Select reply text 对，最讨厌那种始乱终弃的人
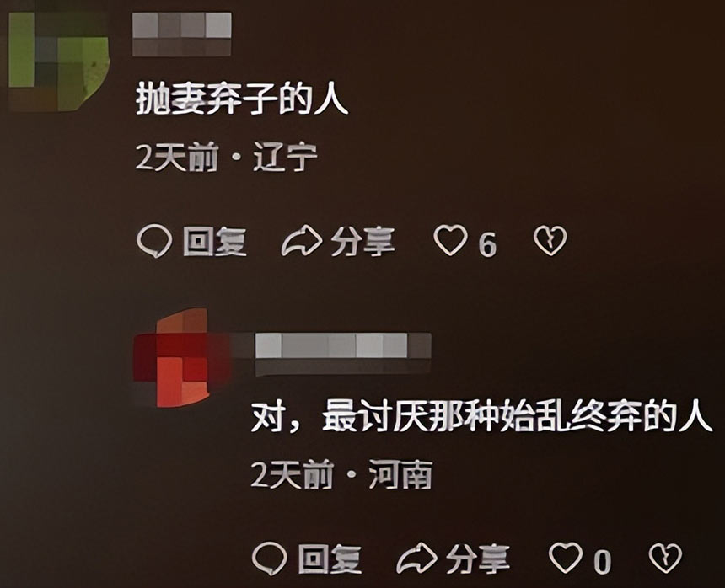Image resolution: width=725 pixels, height=588 pixels. coord(481,417)
